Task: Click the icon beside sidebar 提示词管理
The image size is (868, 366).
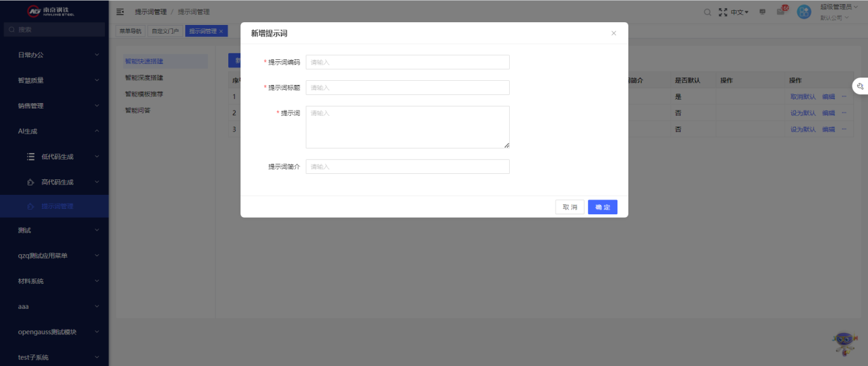Action: click(x=30, y=206)
